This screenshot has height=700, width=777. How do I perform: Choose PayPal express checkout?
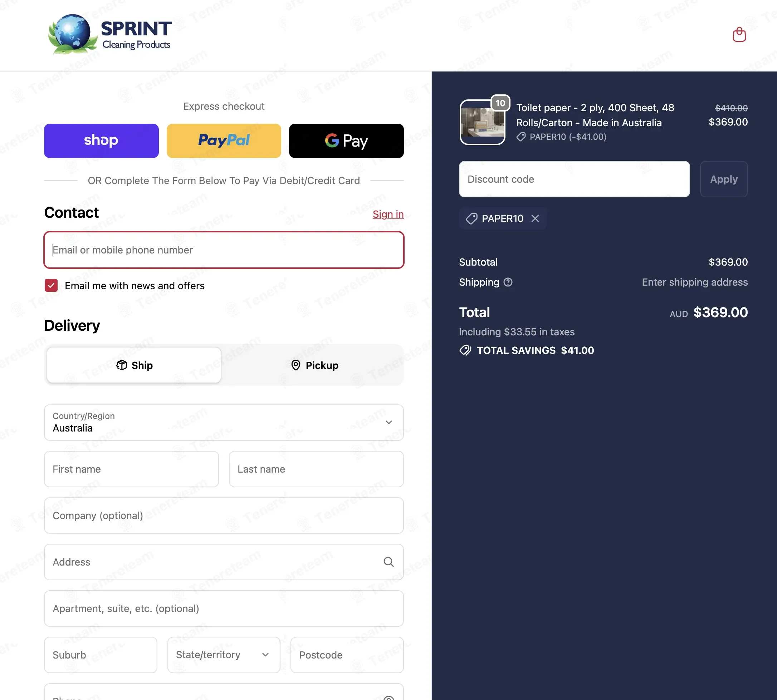(x=224, y=141)
